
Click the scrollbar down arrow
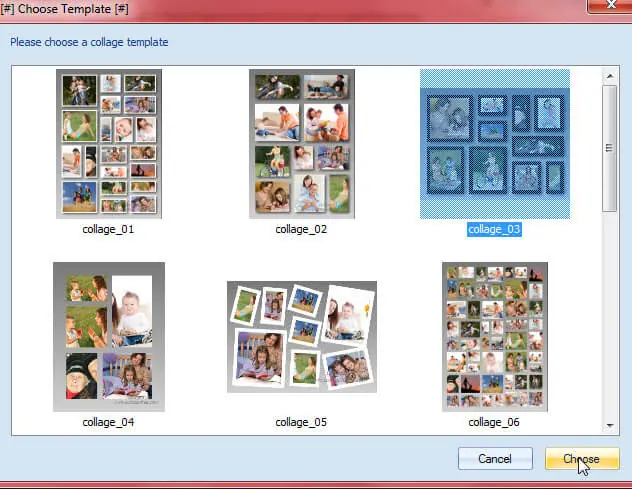(x=610, y=425)
